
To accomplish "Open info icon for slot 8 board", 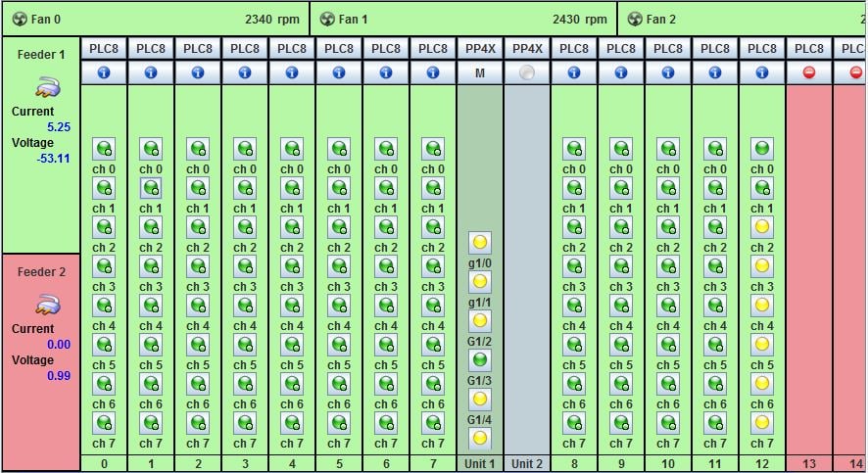I will click(574, 72).
